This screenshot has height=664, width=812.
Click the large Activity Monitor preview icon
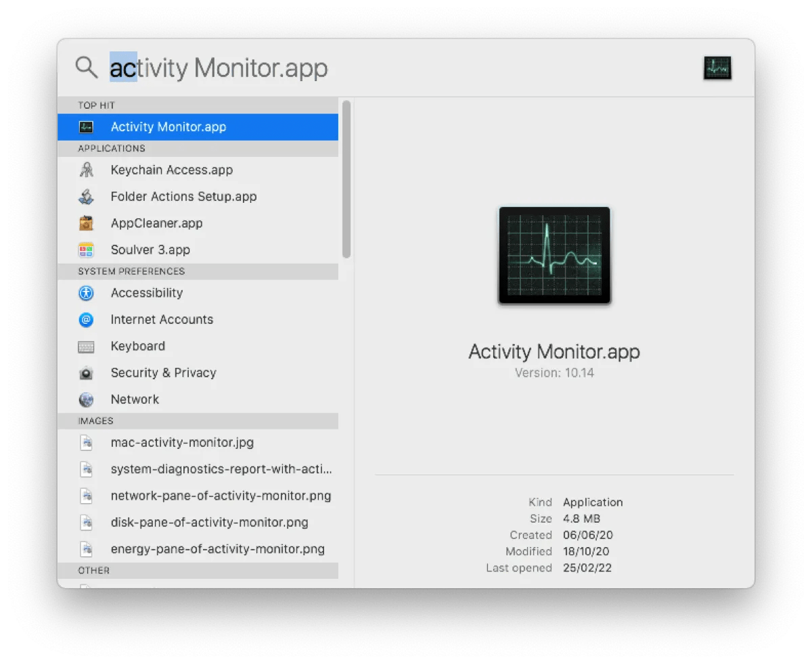(x=554, y=256)
